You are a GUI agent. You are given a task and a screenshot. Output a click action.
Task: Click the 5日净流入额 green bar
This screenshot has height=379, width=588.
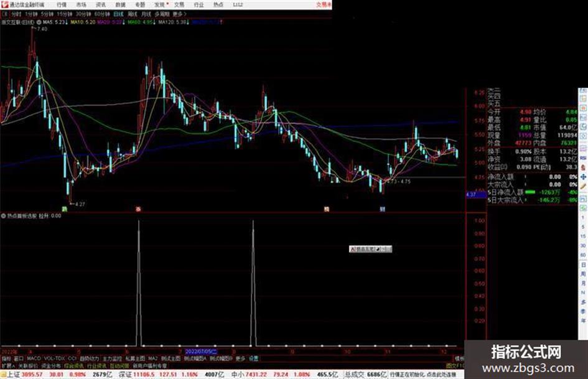530,192
